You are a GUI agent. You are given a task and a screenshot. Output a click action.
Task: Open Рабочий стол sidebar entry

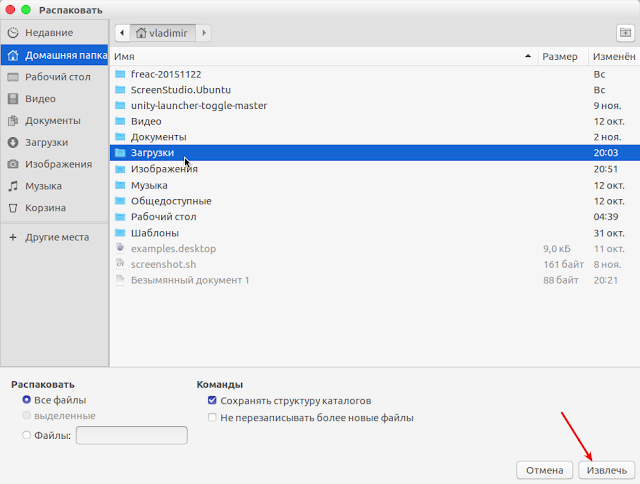point(54,77)
